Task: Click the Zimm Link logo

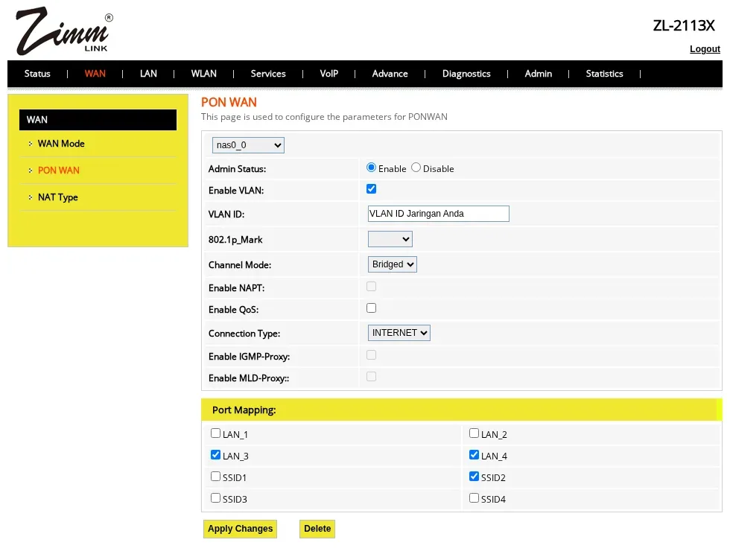Action: coord(64,31)
